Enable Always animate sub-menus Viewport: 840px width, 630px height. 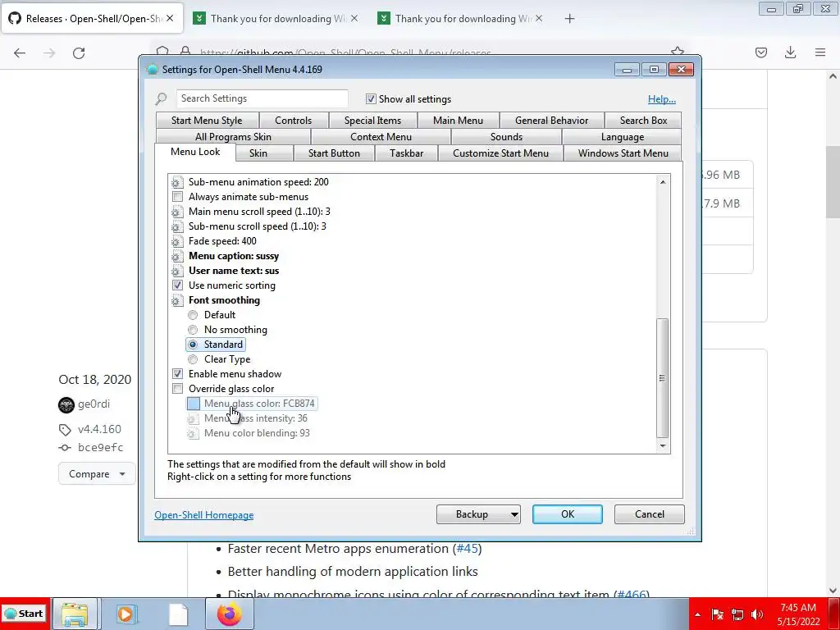point(177,197)
